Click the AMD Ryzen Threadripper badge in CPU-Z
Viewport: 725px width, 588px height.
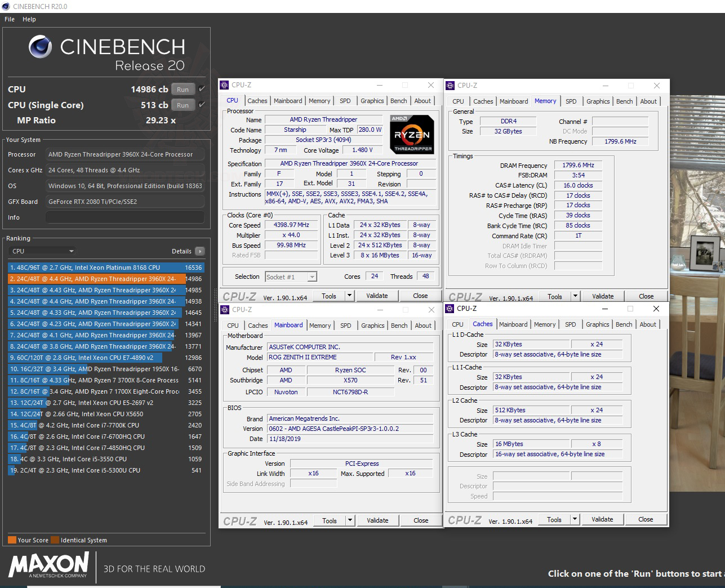point(411,135)
